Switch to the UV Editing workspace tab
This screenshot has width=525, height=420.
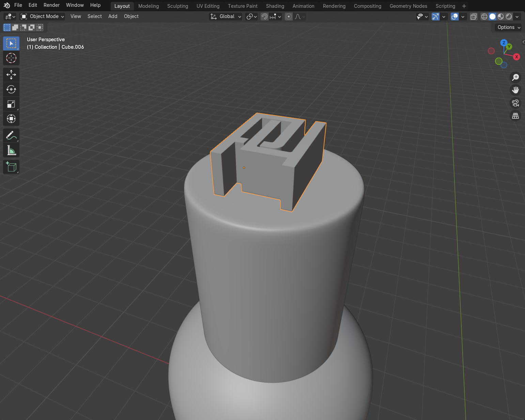pyautogui.click(x=208, y=6)
